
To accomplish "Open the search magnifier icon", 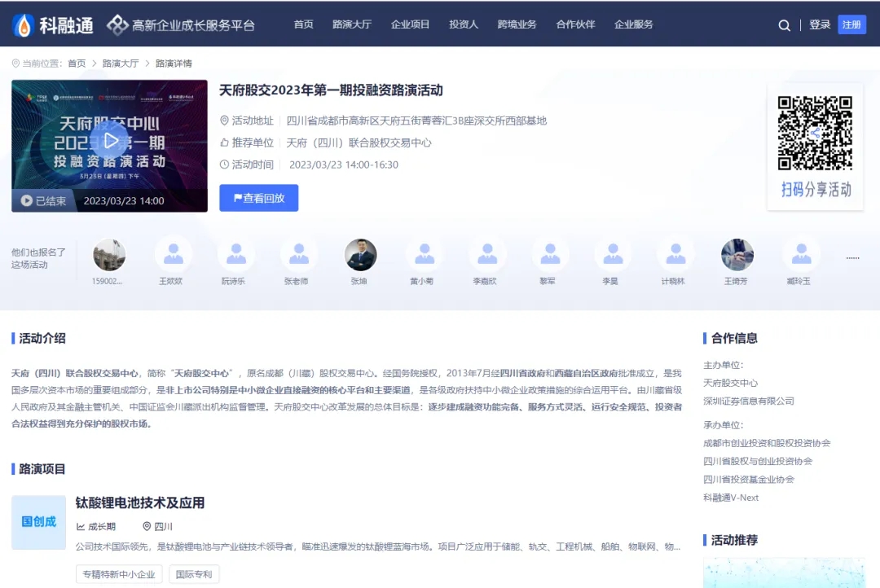I will [784, 25].
